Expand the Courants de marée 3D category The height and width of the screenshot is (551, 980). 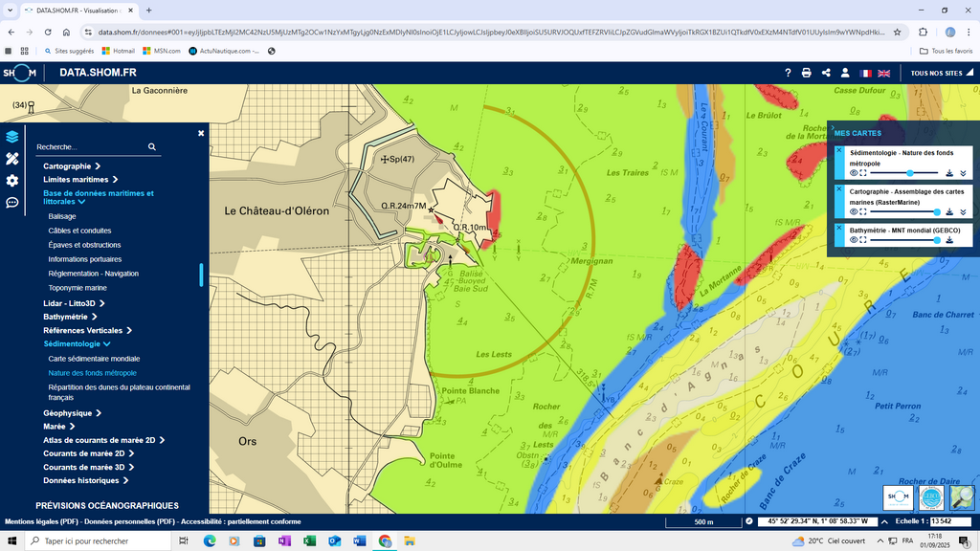tap(89, 467)
